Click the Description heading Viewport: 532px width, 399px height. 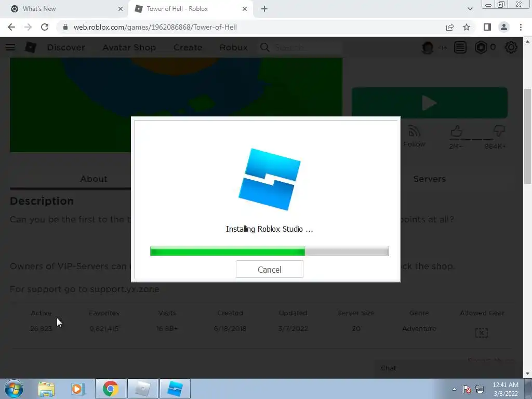[42, 201]
